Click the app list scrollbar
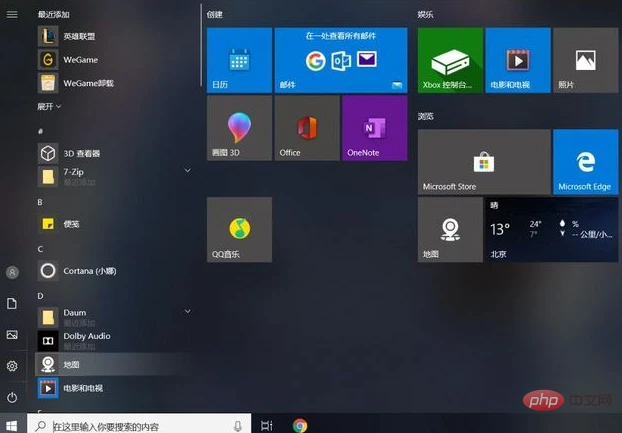Viewport: 622px width, 433px height. click(x=201, y=45)
